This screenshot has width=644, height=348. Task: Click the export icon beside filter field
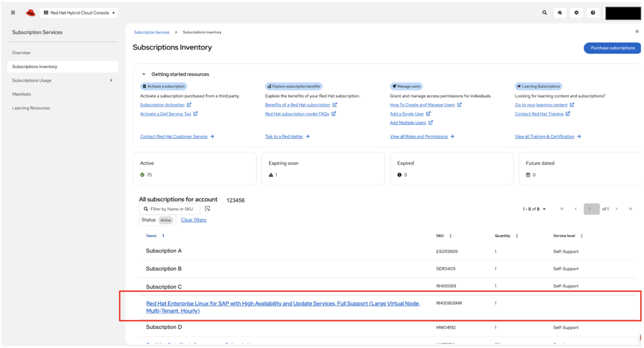207,208
